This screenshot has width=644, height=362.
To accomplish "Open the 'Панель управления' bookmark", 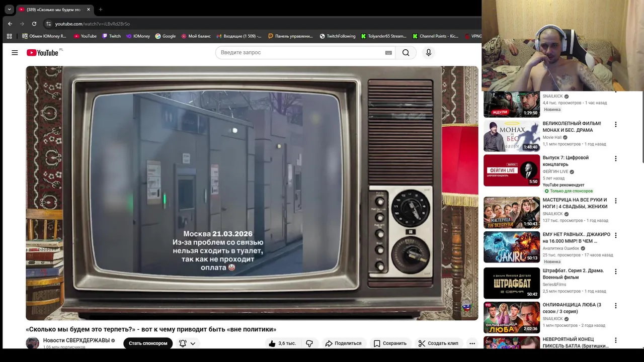I will pyautogui.click(x=290, y=36).
